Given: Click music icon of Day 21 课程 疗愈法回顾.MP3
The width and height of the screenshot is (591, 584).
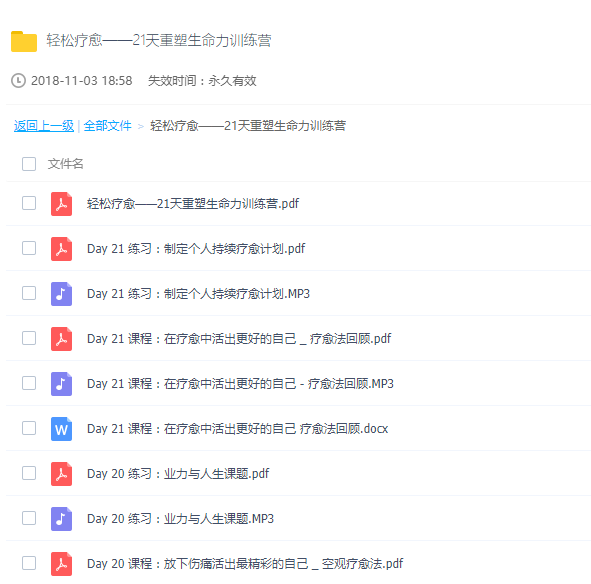Looking at the screenshot, I should point(61,384).
